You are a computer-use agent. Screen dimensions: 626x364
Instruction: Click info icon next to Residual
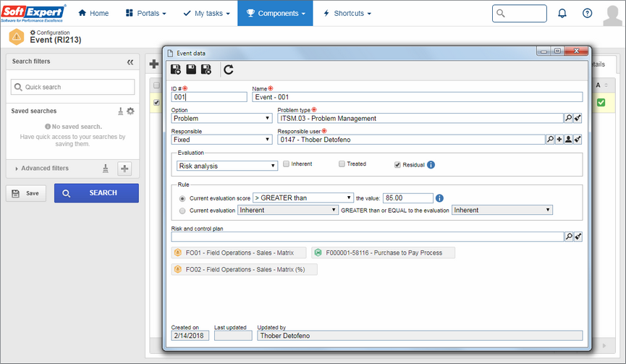pos(431,165)
